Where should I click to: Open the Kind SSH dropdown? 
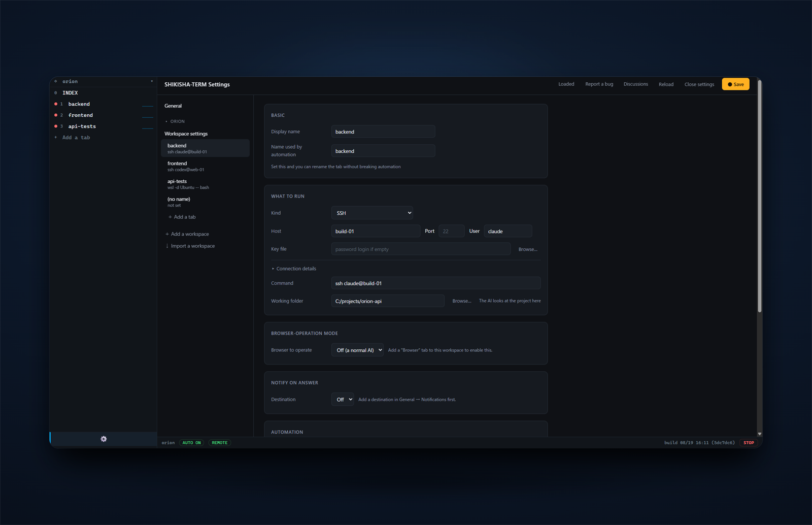(372, 213)
